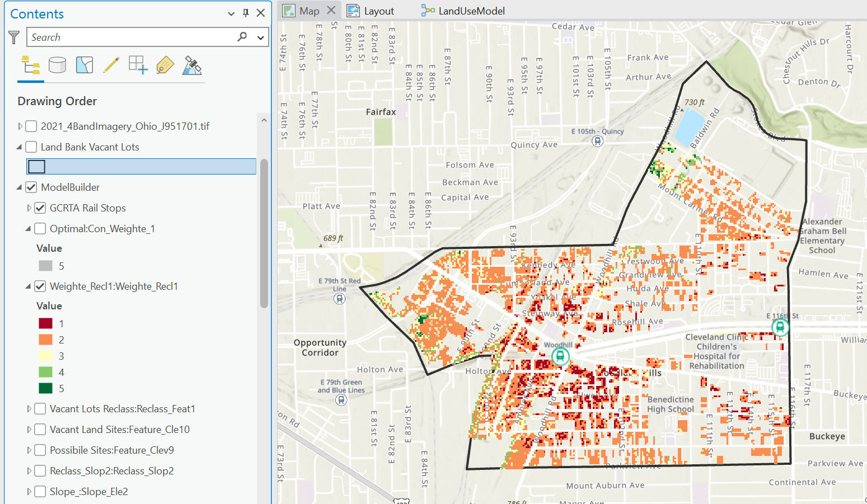This screenshot has width=867, height=504.
Task: Click the search magnifier in Contents panel
Action: (241, 36)
